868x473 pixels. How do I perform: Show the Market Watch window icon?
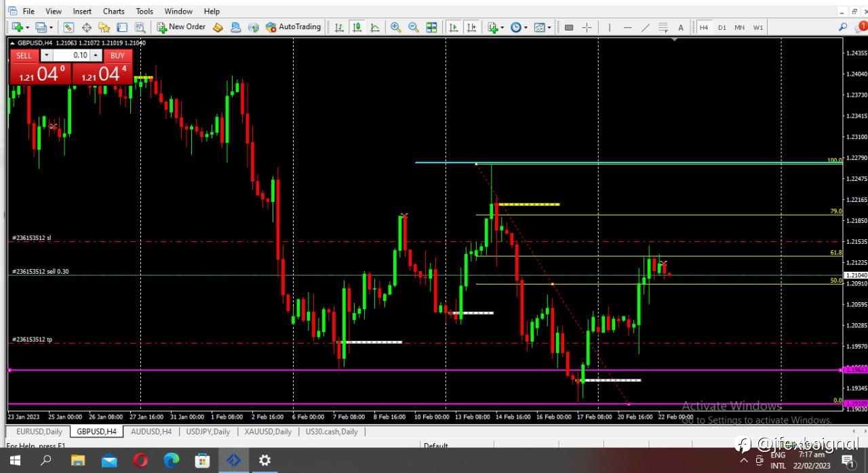point(68,27)
